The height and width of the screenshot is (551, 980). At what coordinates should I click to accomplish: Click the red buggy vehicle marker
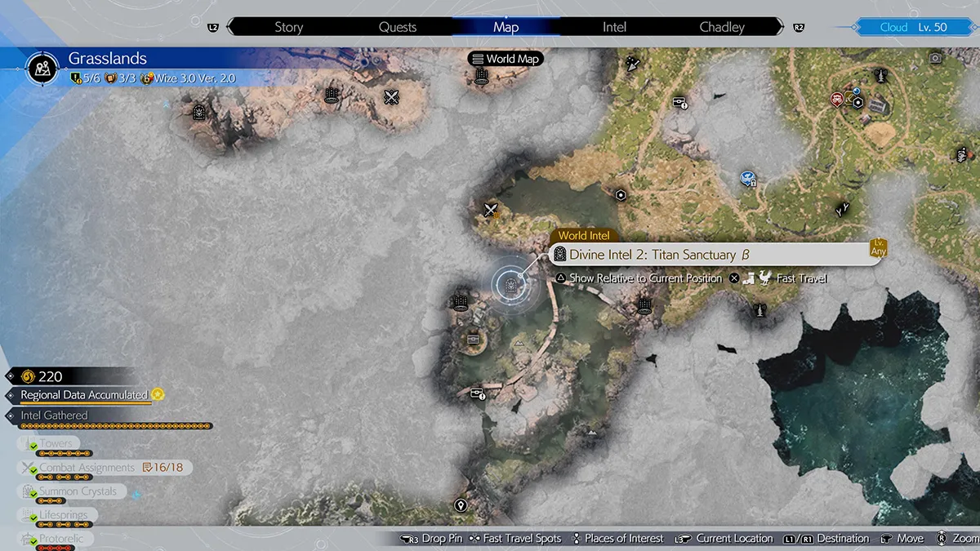pyautogui.click(x=837, y=100)
